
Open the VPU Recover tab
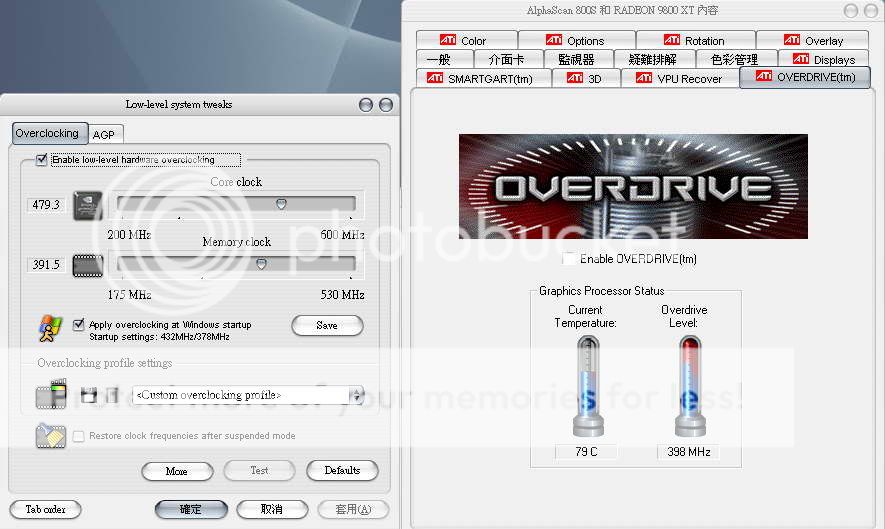tap(679, 78)
